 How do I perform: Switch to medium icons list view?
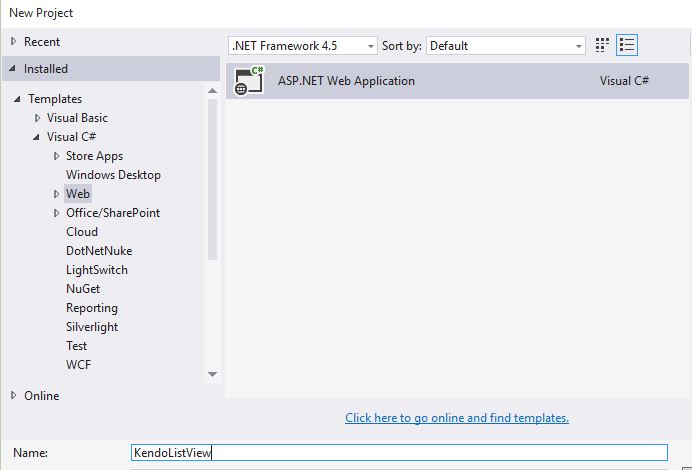coord(627,45)
